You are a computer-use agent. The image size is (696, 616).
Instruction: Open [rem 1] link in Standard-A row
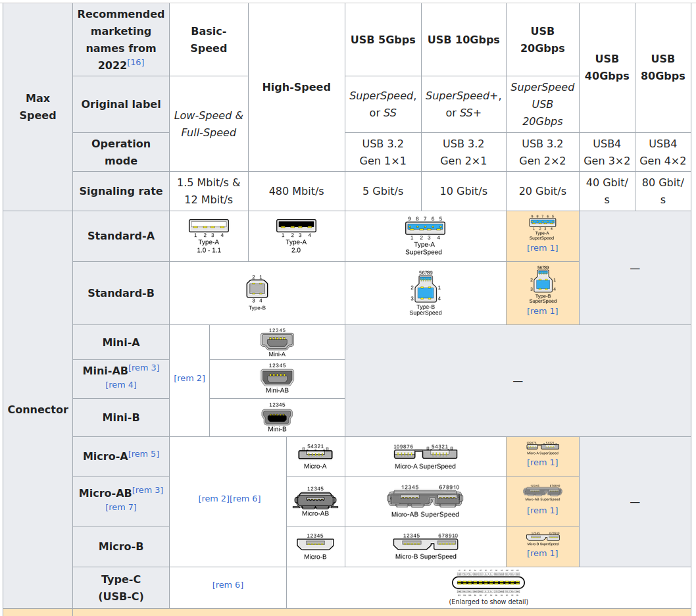[x=543, y=248]
